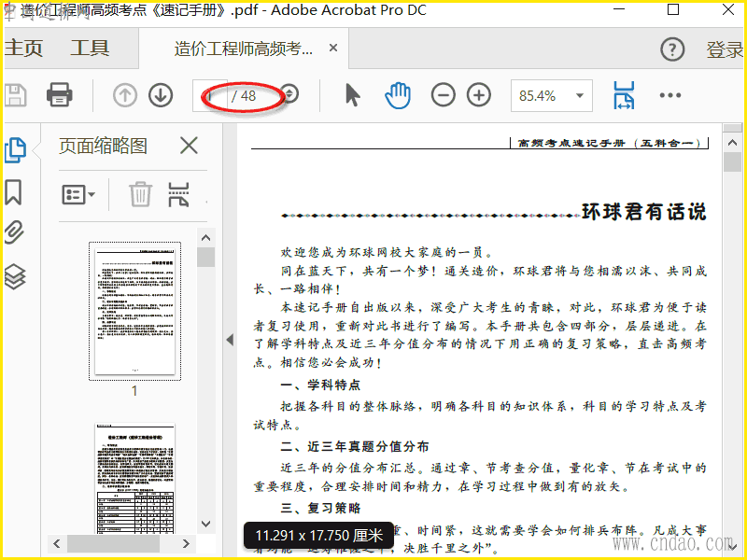This screenshot has height=560, width=747.
Task: Click the 二、近三年真题分值分布 heading
Action: (355, 446)
